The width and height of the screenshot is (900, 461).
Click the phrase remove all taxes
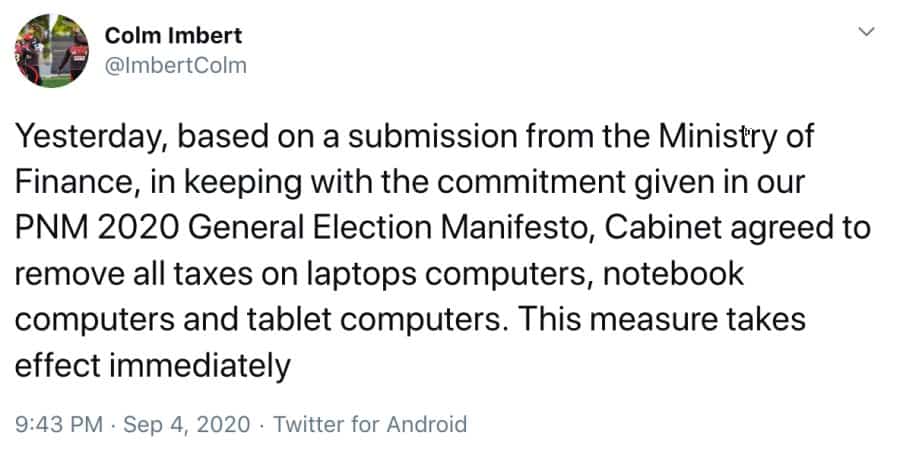pyautogui.click(x=127, y=274)
